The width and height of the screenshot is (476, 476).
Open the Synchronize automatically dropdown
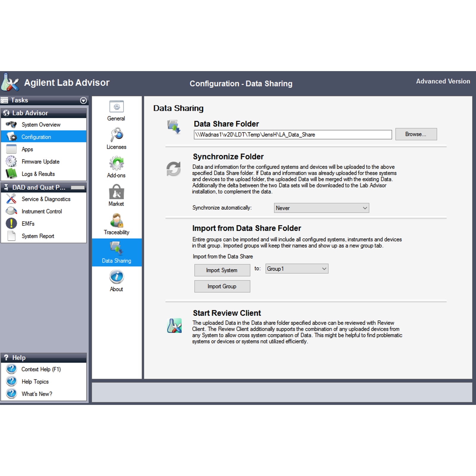(321, 208)
